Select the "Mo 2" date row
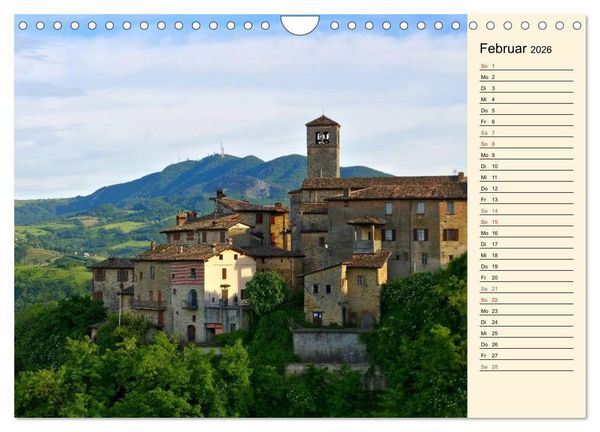The width and height of the screenshot is (600, 432). click(x=527, y=77)
